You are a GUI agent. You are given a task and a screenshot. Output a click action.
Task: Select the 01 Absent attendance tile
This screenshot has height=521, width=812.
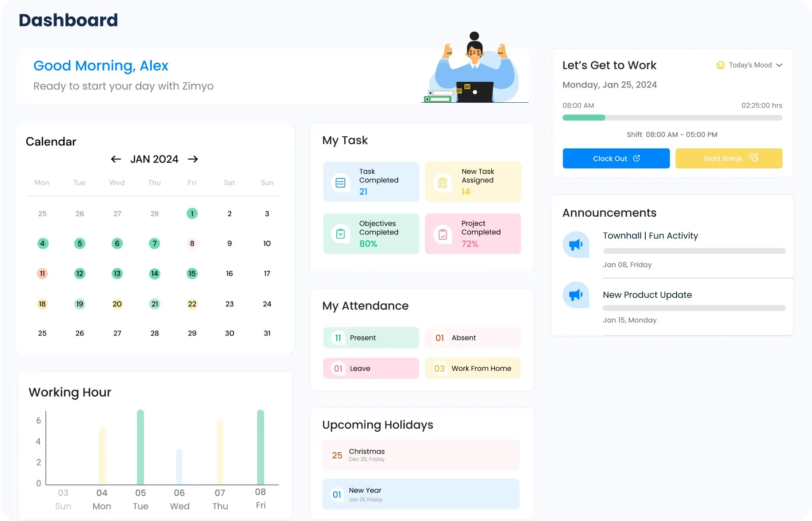pyautogui.click(x=473, y=338)
